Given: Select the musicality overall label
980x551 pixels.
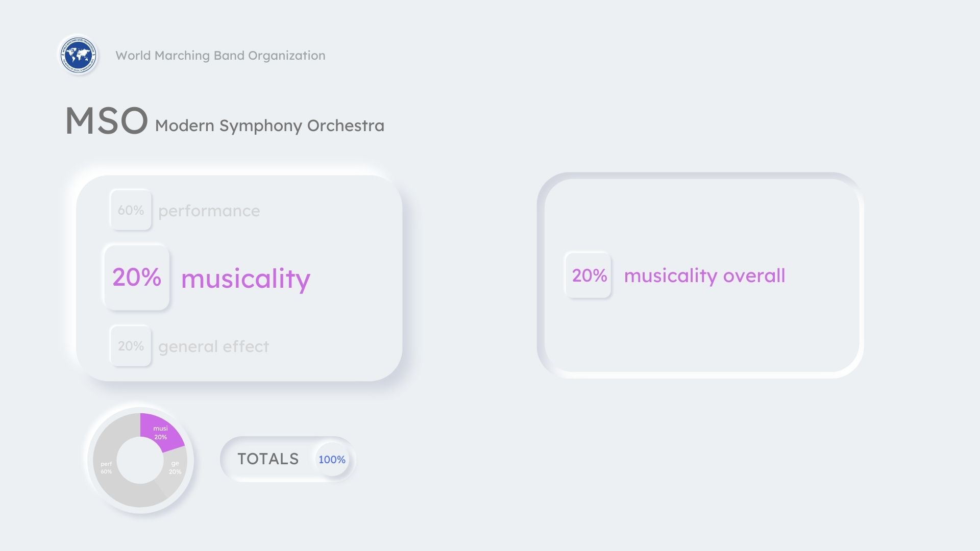Looking at the screenshot, I should pos(704,275).
